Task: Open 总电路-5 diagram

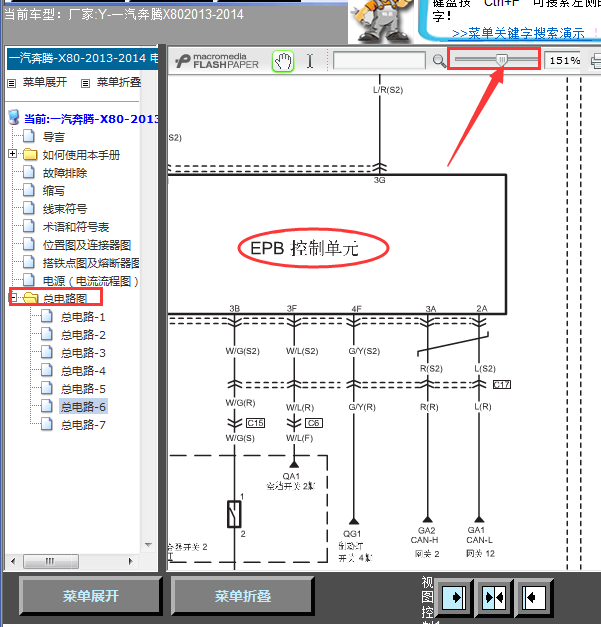Action: click(83, 389)
